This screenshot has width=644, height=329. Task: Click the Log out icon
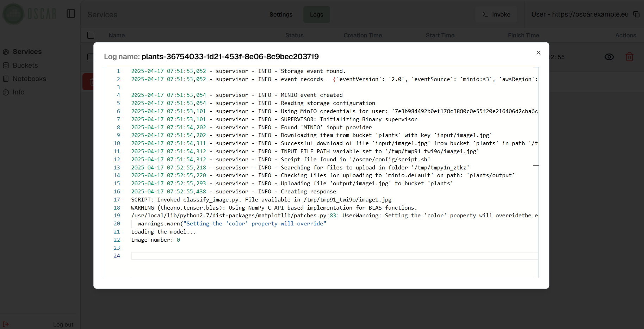pyautogui.click(x=6, y=324)
